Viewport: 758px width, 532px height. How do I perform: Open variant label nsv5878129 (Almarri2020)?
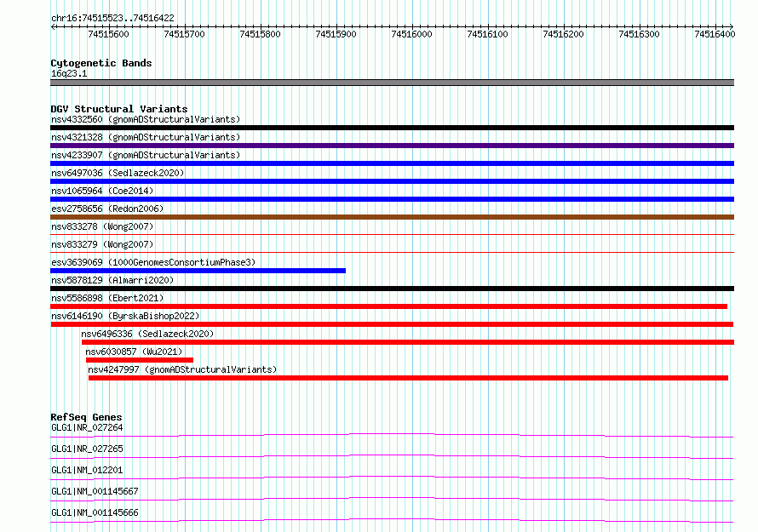pos(112,280)
